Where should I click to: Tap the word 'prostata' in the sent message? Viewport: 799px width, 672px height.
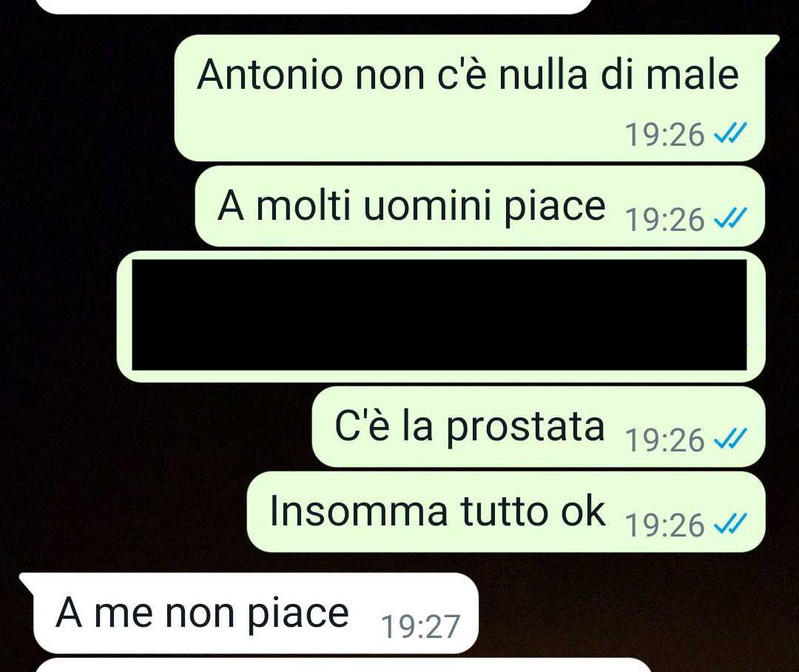tap(526, 427)
